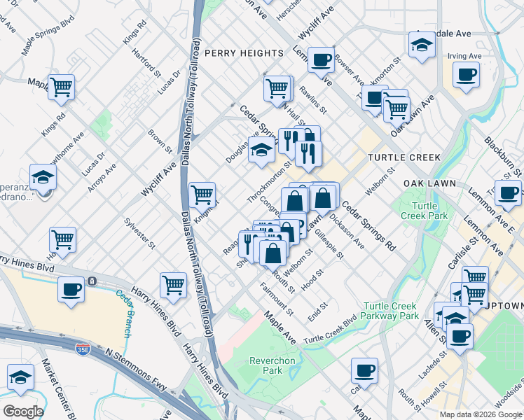Click the Rawlins St street label
The width and height of the screenshot is (524, 420).
pyautogui.click(x=313, y=100)
